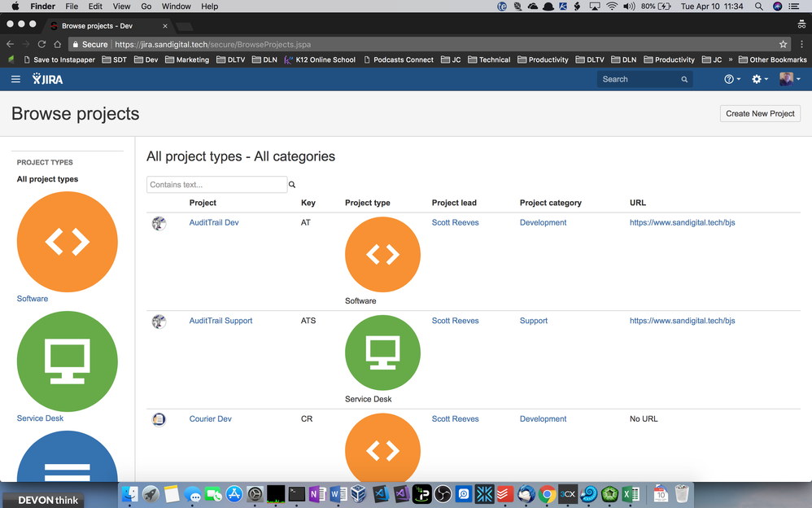Open Development category for AuditTrail Dev
The width and height of the screenshot is (812, 508).
tap(544, 222)
